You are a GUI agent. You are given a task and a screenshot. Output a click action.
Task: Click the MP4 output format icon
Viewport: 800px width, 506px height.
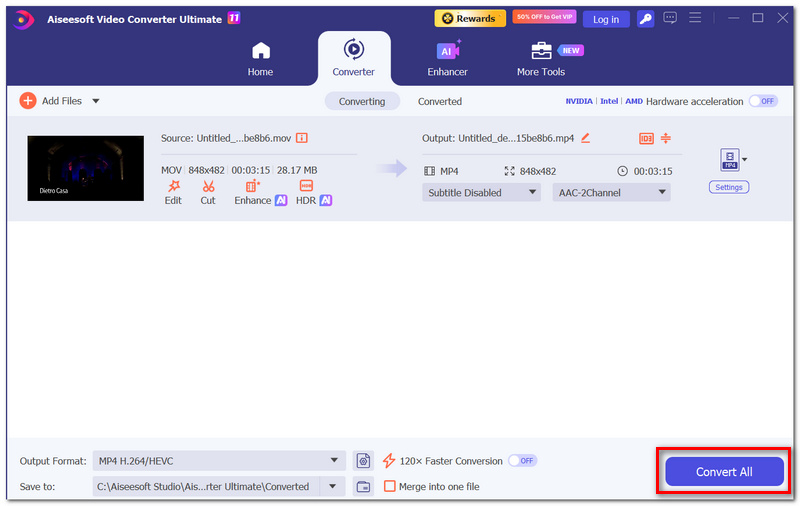[730, 159]
